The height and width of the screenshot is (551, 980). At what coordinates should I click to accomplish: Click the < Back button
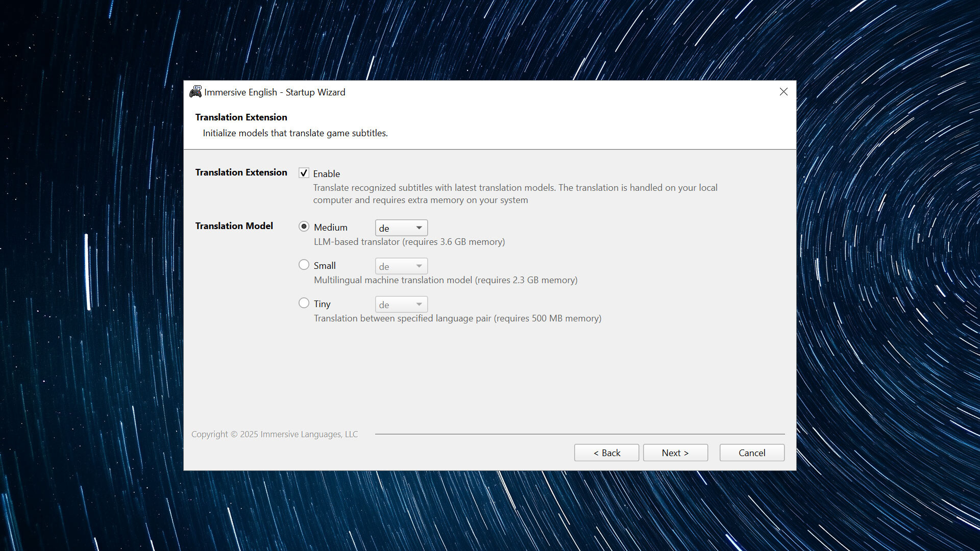tap(606, 453)
